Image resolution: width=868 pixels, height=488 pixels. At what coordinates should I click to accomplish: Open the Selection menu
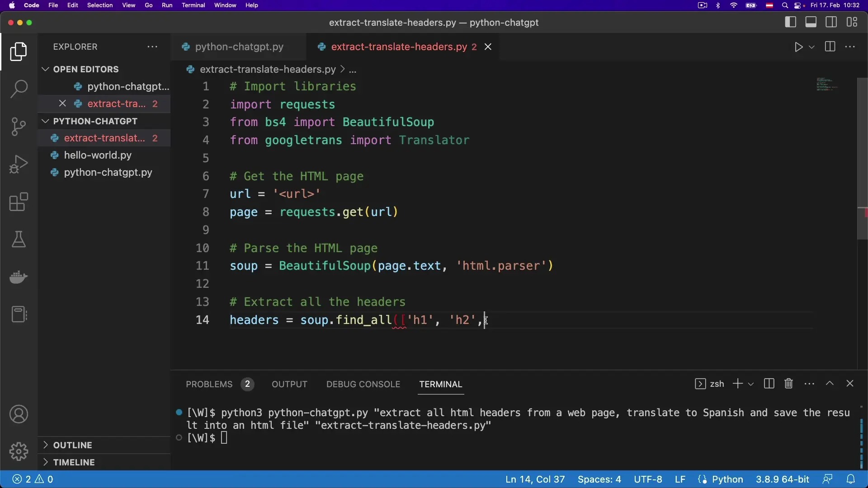tap(100, 5)
